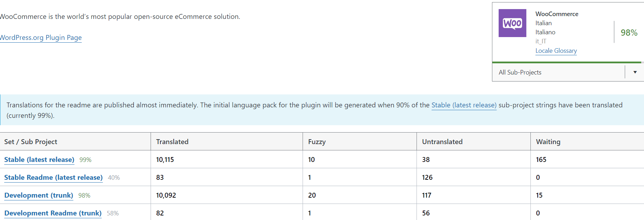Viewport: 644px width, 220px height.
Task: Open the Locale Glossary link
Action: [556, 51]
